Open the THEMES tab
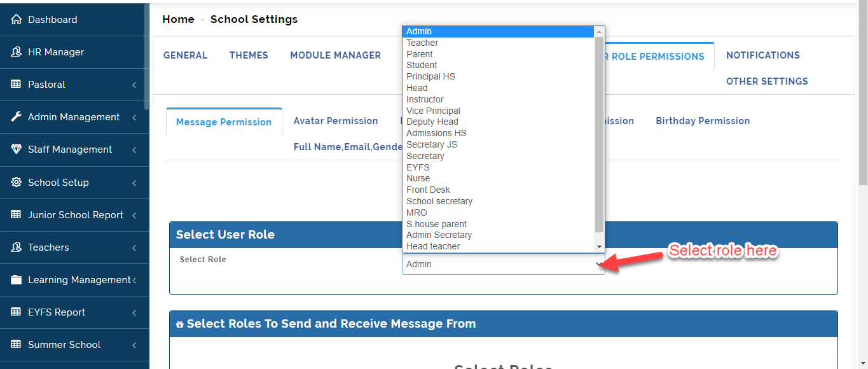 click(249, 55)
